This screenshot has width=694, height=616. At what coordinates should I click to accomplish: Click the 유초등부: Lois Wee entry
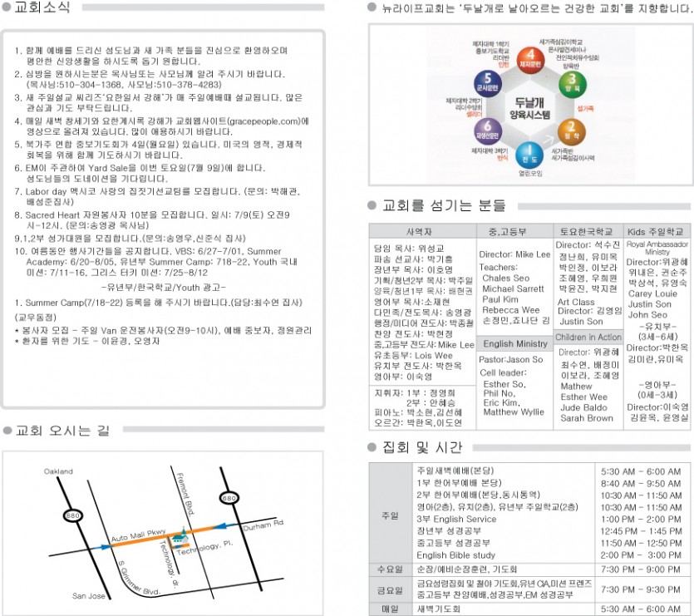point(413,356)
